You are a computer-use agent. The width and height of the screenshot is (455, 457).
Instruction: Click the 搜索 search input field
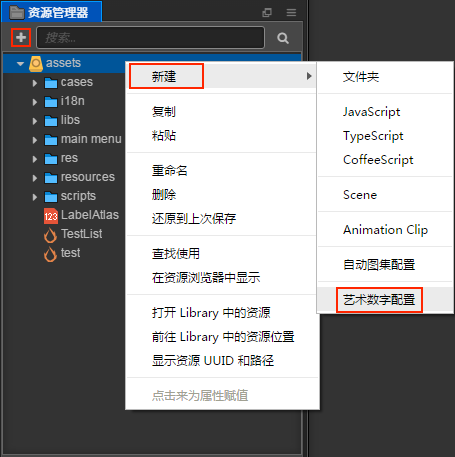(x=150, y=38)
